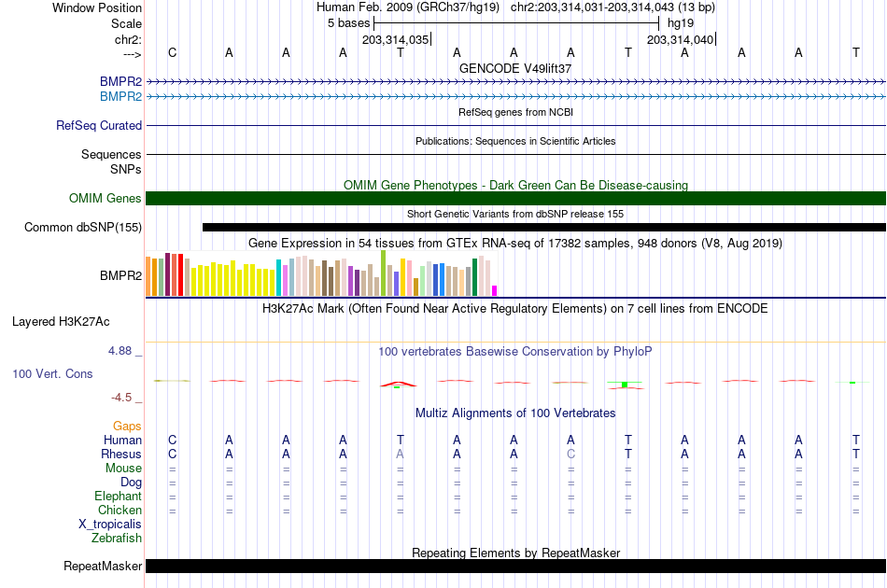Image resolution: width=887 pixels, height=588 pixels.
Task: Click the RepeatMasker track label
Action: tap(103, 566)
